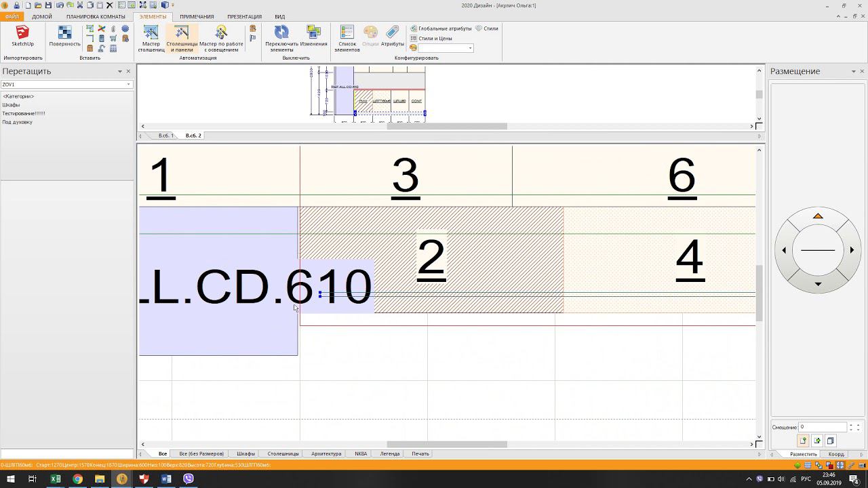Image resolution: width=868 pixels, height=488 pixels.
Task: Open Столешницы и панели tool
Action: [x=182, y=39]
